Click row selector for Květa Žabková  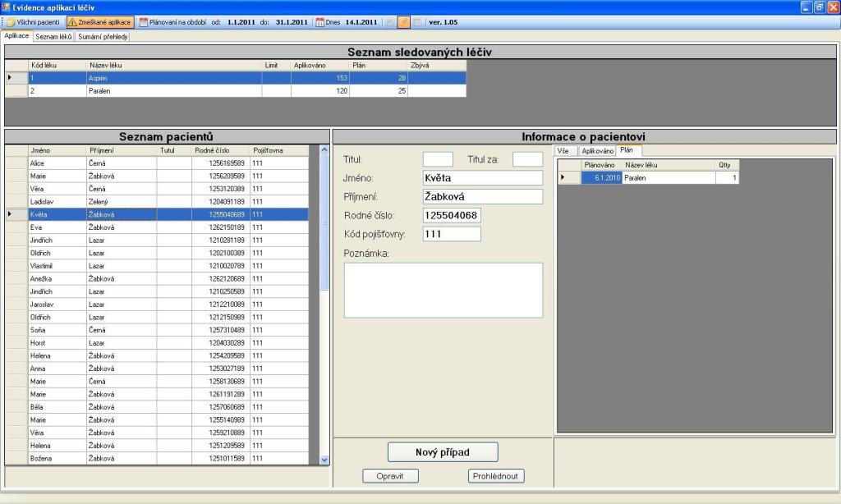(16, 214)
